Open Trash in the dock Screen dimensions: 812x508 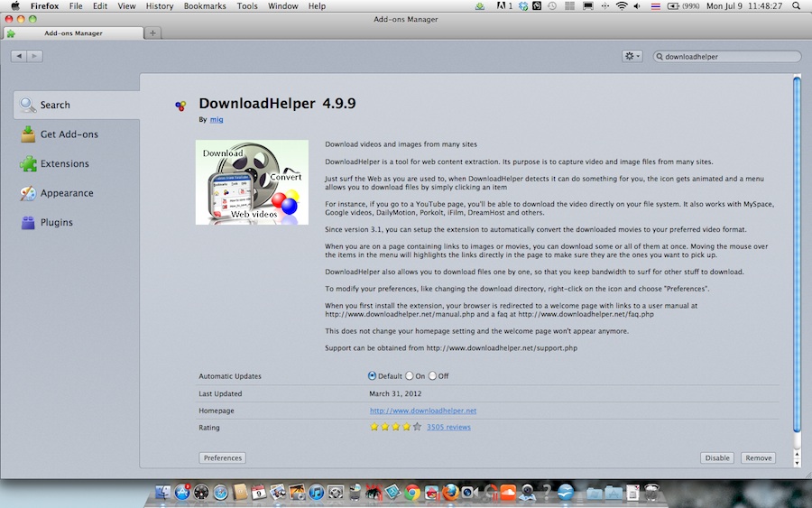(x=652, y=492)
